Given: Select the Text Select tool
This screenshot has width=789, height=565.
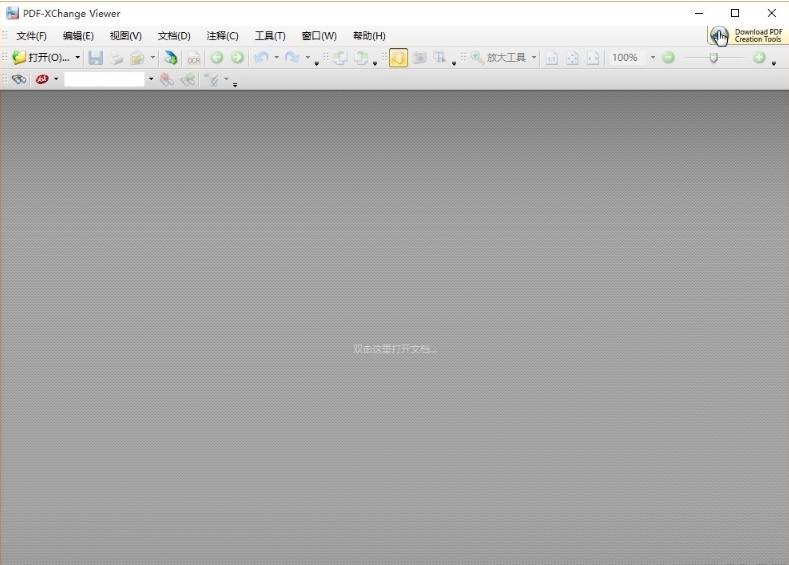Looking at the screenshot, I should click(x=440, y=58).
